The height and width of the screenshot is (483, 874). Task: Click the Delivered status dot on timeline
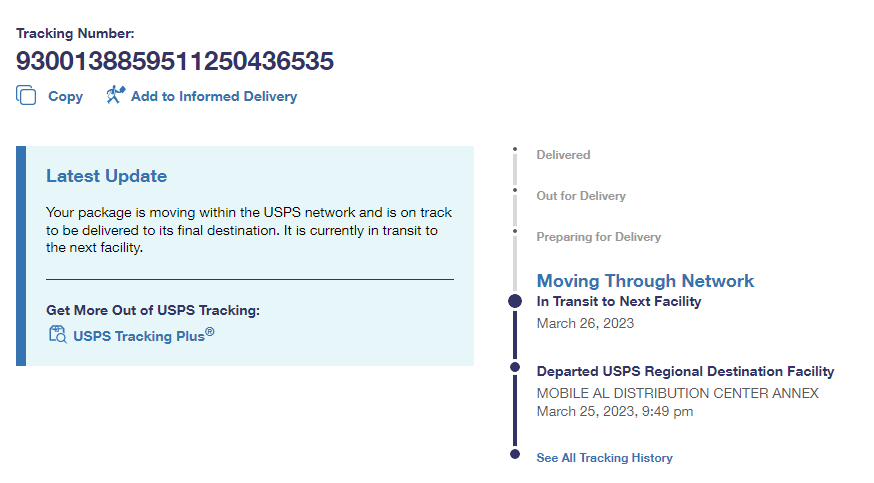[x=515, y=151]
